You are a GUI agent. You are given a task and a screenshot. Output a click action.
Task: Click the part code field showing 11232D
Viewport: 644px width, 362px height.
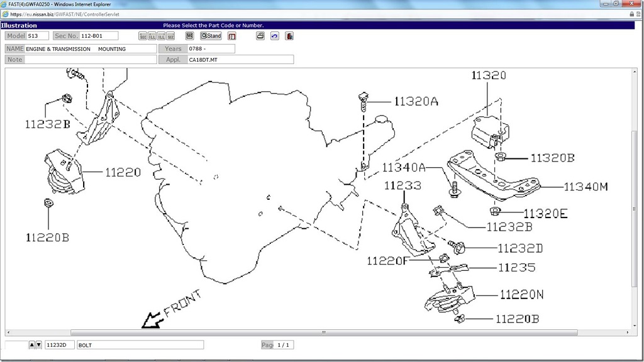(59, 345)
